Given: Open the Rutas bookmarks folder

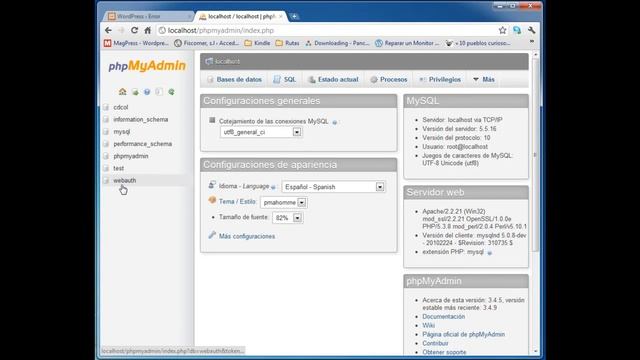Looking at the screenshot, I should (x=288, y=43).
